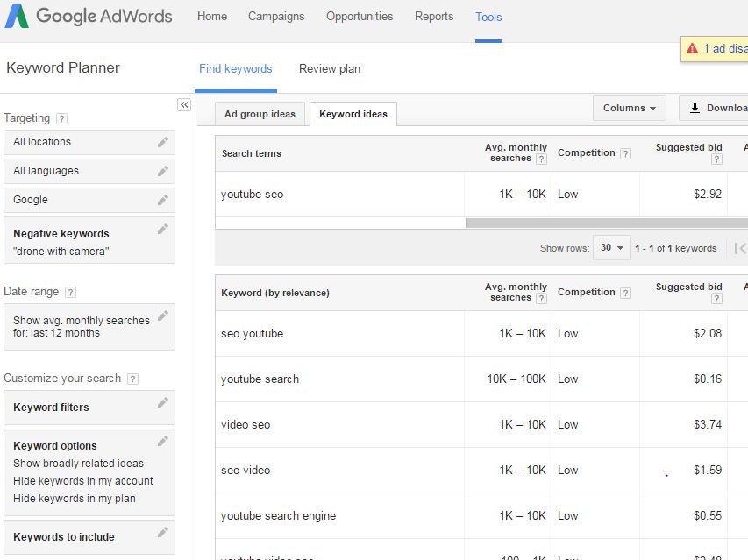Viewport: 748px width, 560px height.
Task: Click the youtube search keyword
Action: click(x=260, y=379)
